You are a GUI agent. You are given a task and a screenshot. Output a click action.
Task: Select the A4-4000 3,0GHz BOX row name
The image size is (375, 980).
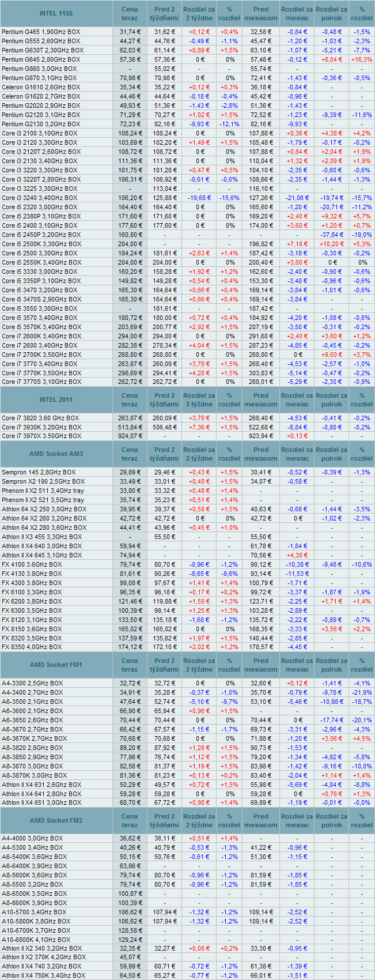pyautogui.click(x=32, y=839)
